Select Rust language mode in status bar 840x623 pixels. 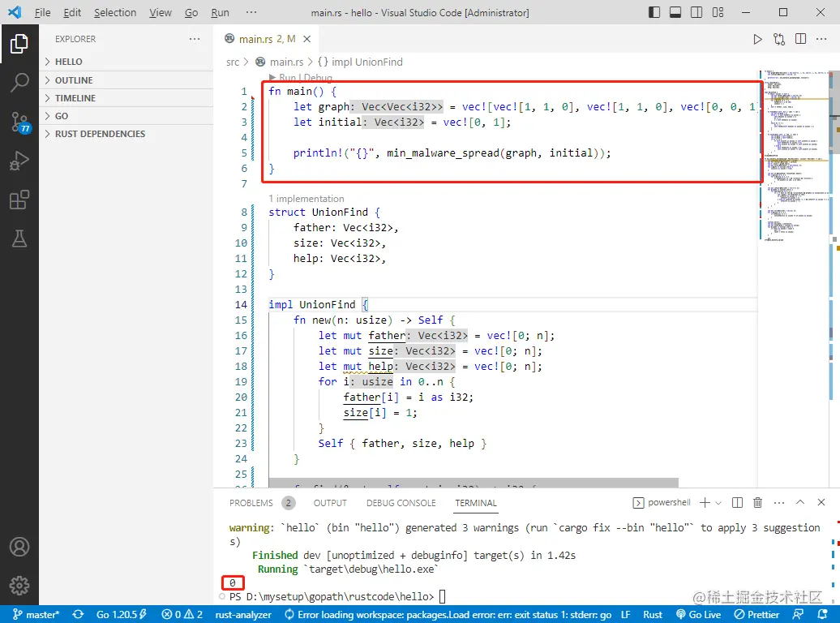(653, 614)
